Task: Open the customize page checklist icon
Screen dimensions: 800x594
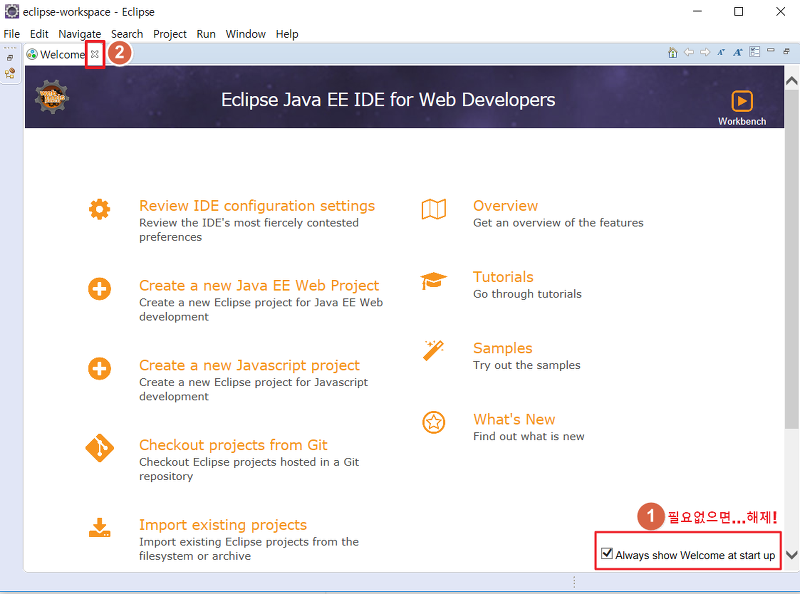Action: (x=755, y=52)
